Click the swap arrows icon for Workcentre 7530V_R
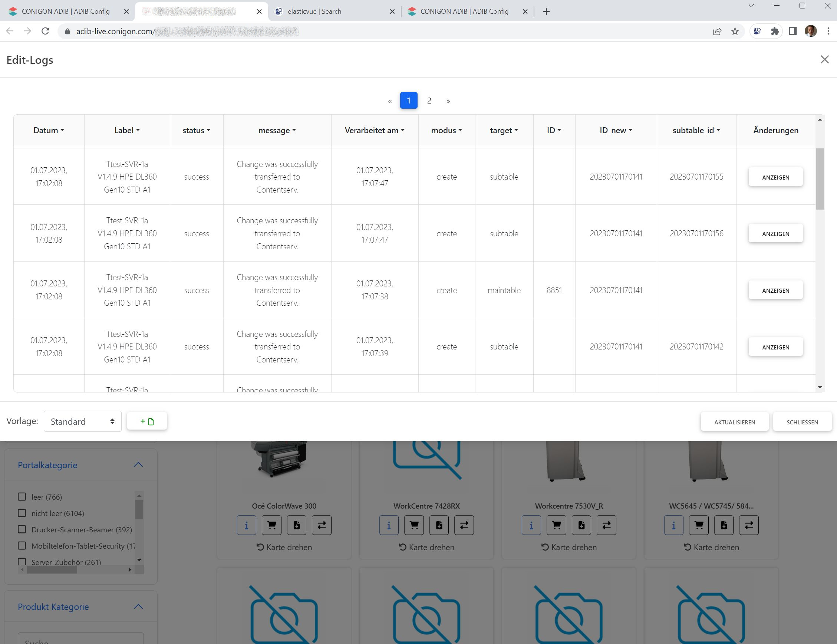Screen dimensions: 837x644 click(606, 525)
